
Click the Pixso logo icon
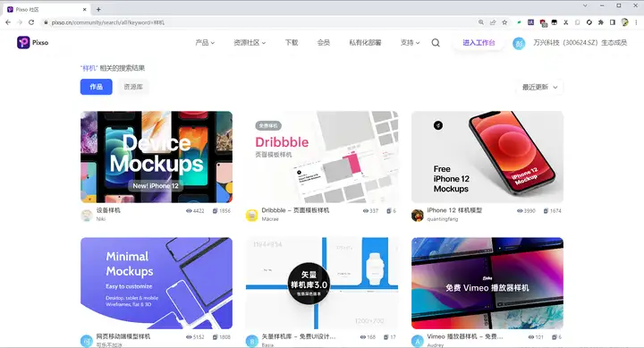[x=23, y=42]
